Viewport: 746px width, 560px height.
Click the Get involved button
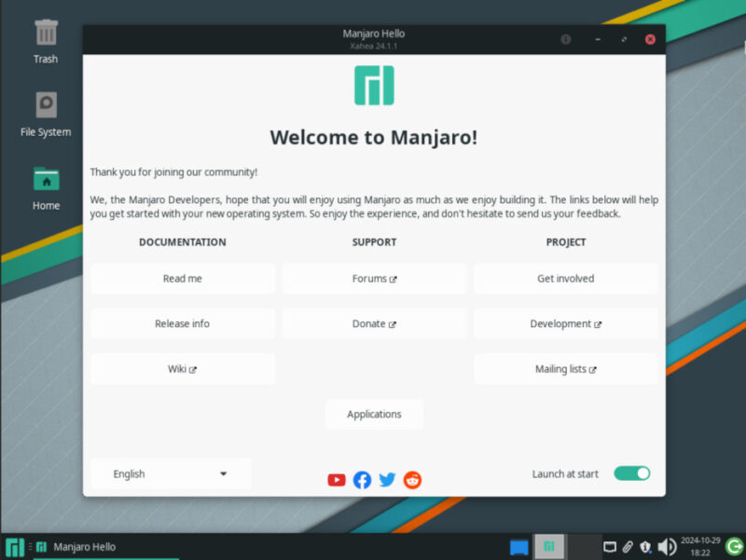click(x=565, y=278)
